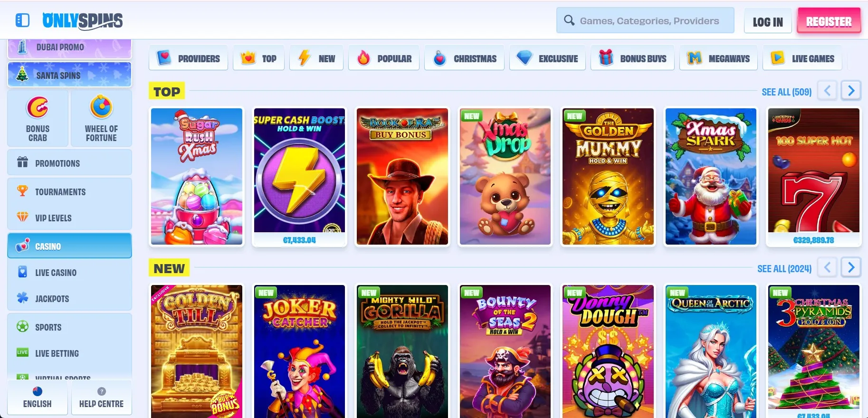
Task: Select the Megaways category tab
Action: (x=718, y=58)
